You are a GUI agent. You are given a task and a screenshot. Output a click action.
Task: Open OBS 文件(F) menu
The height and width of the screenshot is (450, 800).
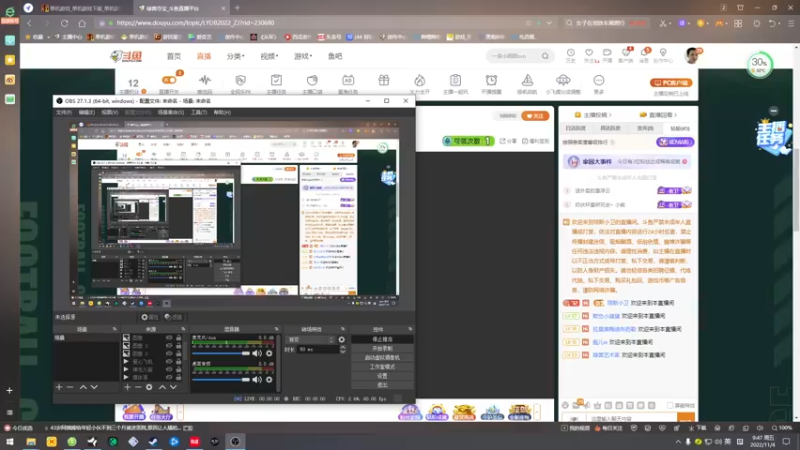64,112
